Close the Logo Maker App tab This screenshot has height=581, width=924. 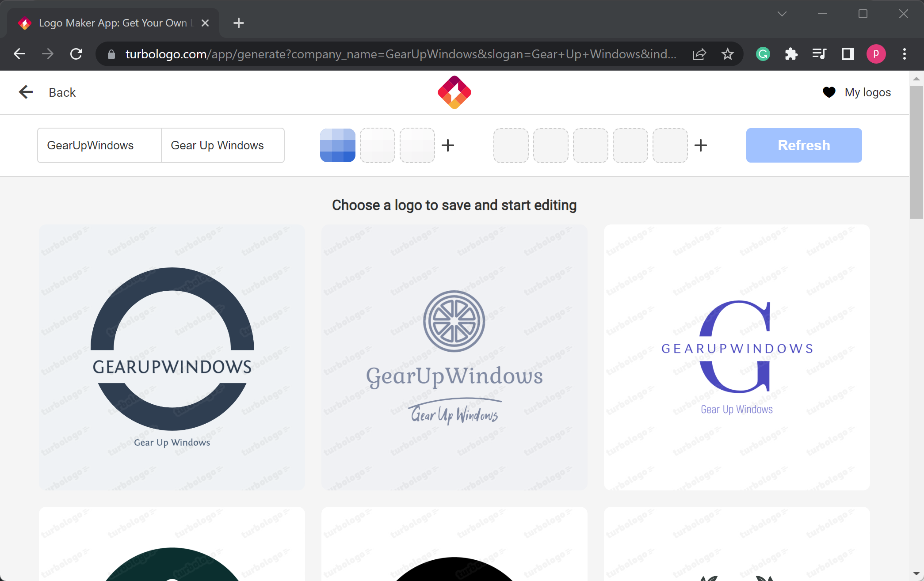point(205,23)
